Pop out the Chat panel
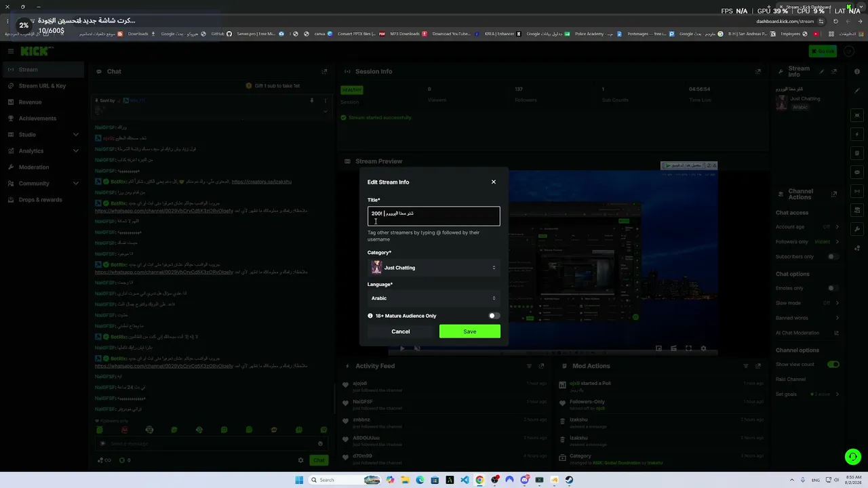 click(x=324, y=71)
